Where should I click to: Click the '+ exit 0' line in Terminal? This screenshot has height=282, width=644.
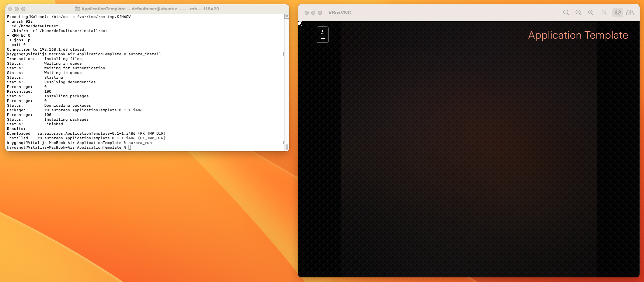coord(16,45)
